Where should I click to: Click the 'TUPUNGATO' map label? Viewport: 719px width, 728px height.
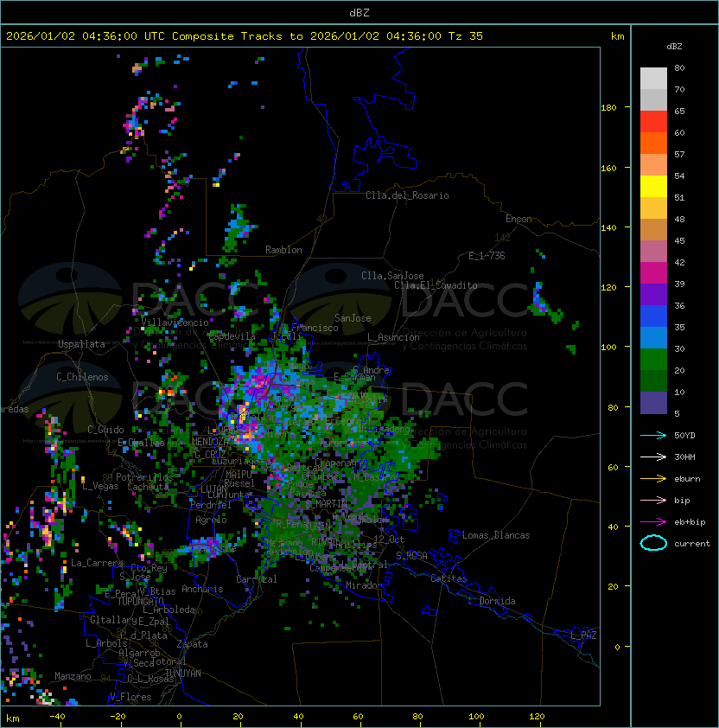click(x=140, y=601)
